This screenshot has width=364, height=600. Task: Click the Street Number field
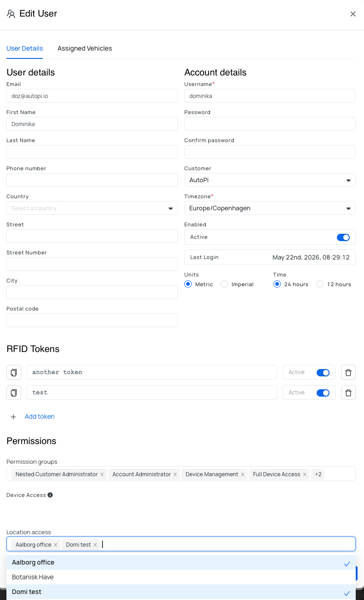click(x=92, y=265)
